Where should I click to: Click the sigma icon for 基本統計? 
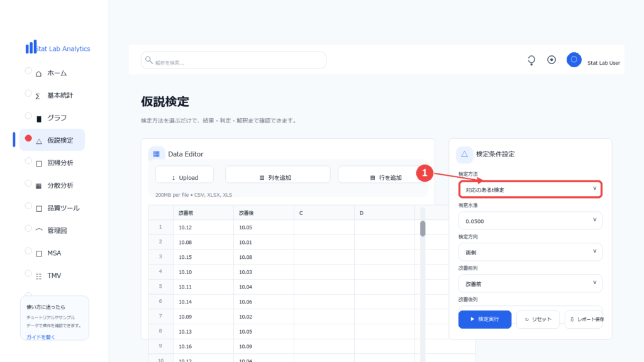[x=38, y=96]
